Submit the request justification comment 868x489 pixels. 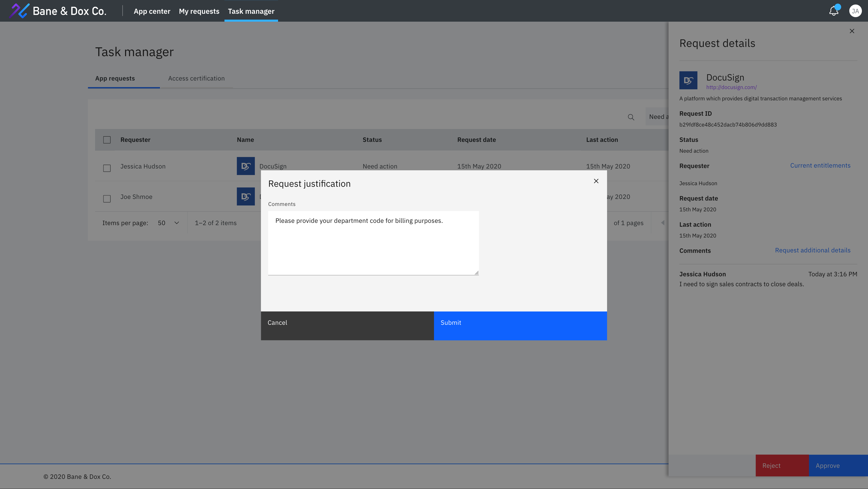tap(520, 325)
